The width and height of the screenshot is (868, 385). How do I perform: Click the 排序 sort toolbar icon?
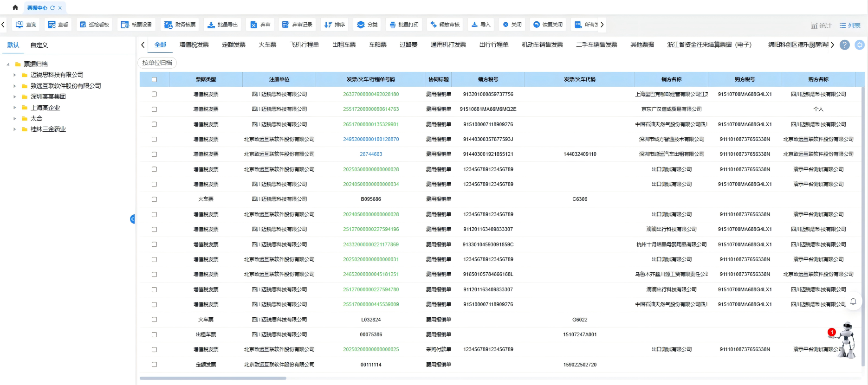click(x=328, y=25)
